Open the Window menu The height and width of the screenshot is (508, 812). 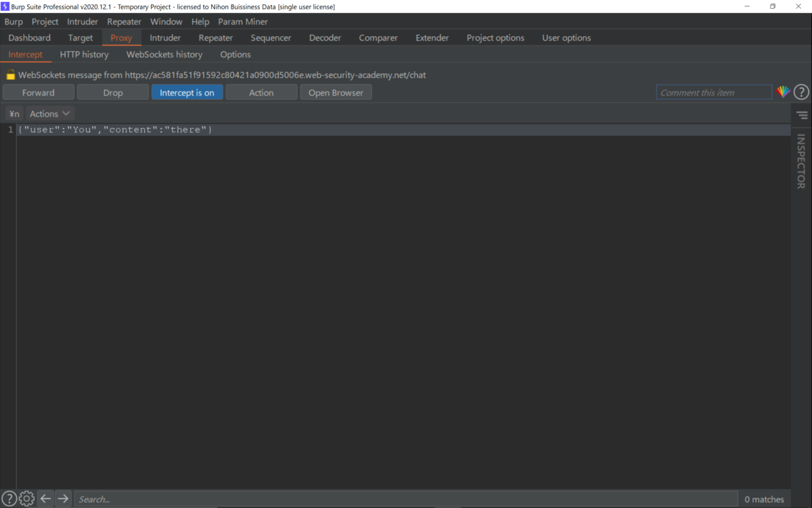166,22
